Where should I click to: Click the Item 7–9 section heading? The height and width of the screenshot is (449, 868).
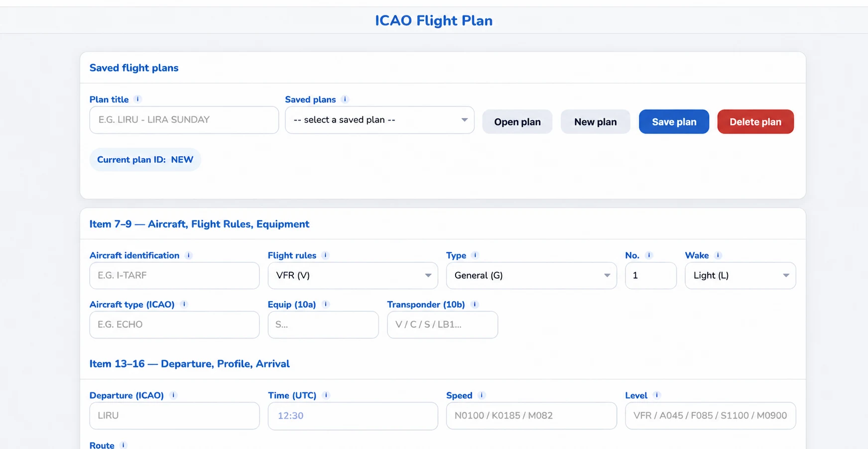point(199,224)
